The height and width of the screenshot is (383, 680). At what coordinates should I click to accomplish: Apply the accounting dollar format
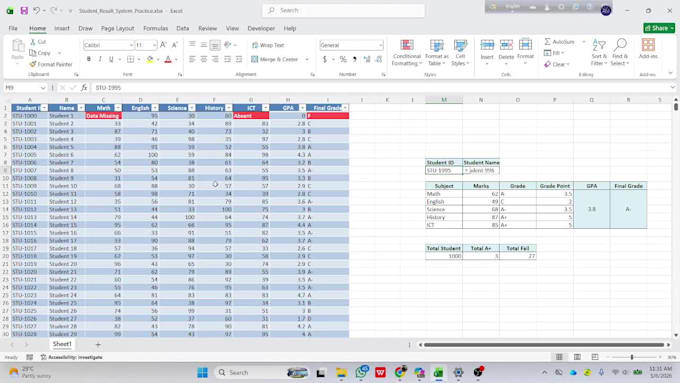324,59
